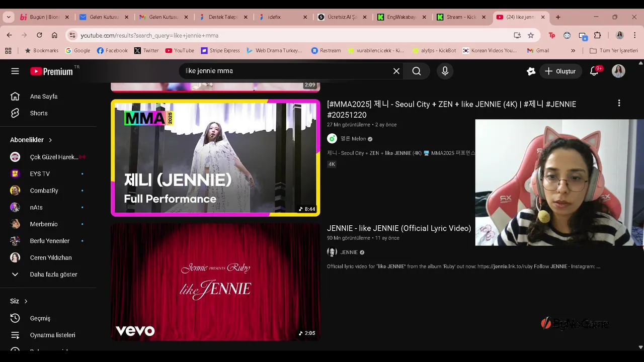
Task: Open the Çok Güzel Hareketler subscription
Action: pos(48,157)
